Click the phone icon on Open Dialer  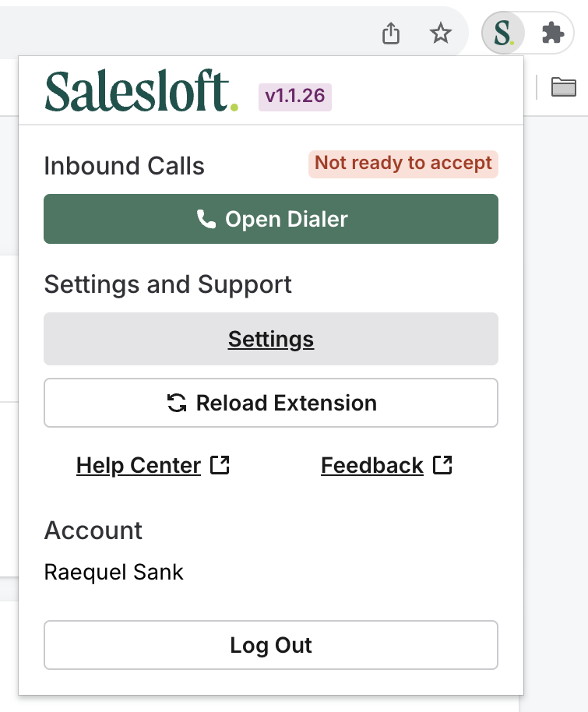(x=205, y=219)
